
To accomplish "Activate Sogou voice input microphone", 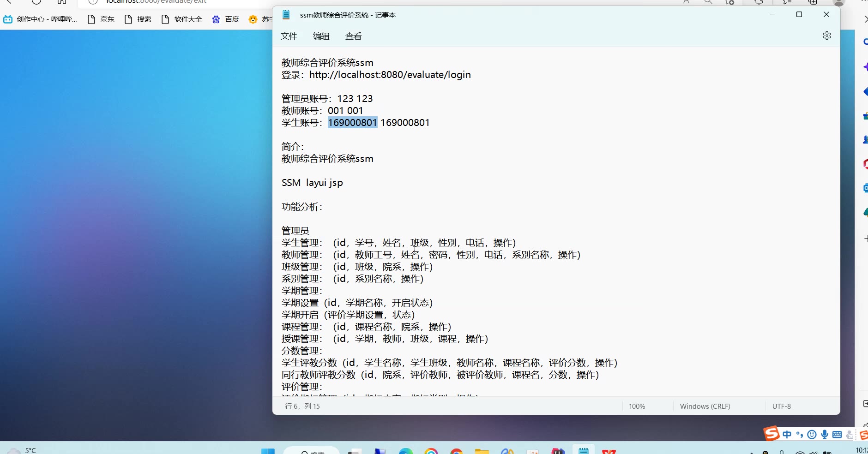I will tap(825, 435).
